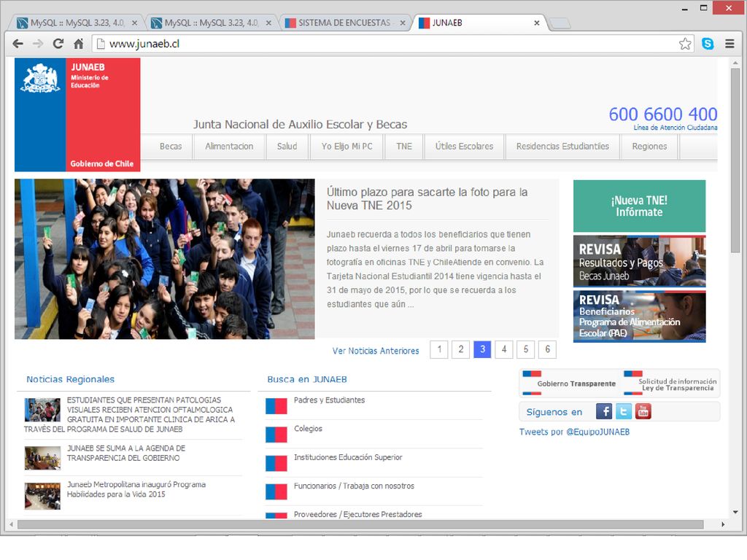Bookmark this page with the star icon
The image size is (747, 560).
pos(685,44)
